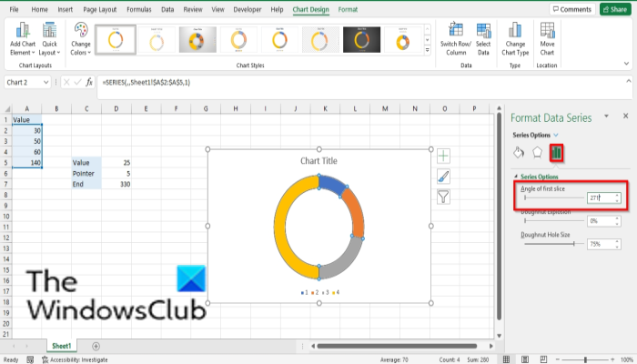This screenshot has width=637, height=364.
Task: Click Angle of first slice value field
Action: 603,197
